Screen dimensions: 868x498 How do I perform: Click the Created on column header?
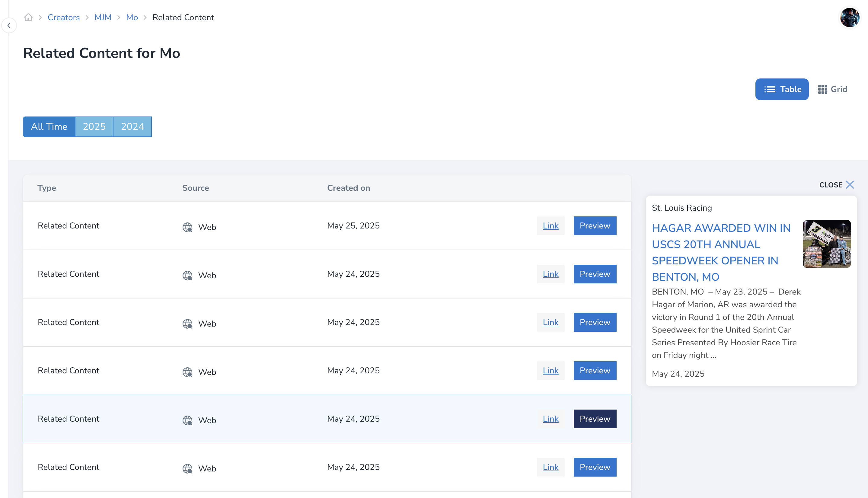tap(349, 188)
